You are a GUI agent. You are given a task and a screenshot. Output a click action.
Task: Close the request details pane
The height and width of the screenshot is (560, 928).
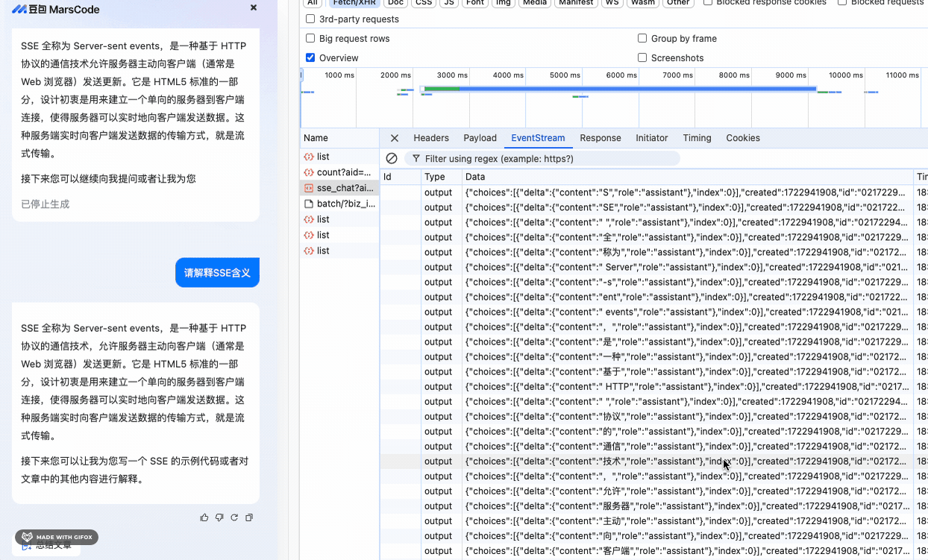point(395,138)
